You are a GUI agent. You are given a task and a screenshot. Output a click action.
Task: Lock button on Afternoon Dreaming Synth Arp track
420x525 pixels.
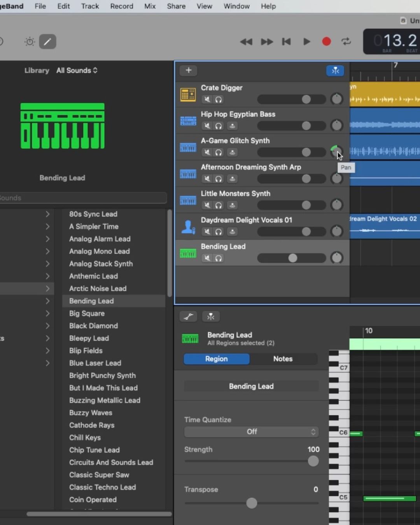(x=232, y=179)
